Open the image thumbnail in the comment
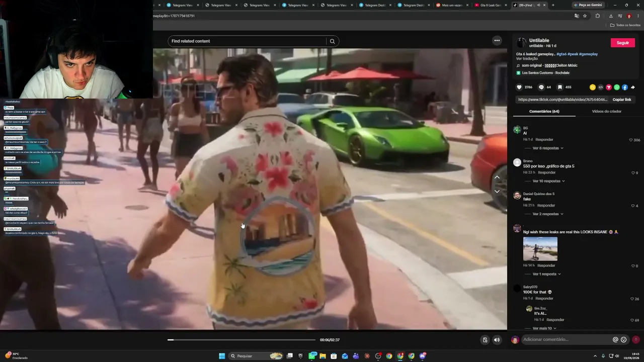Image resolution: width=644 pixels, height=362 pixels. (540, 249)
